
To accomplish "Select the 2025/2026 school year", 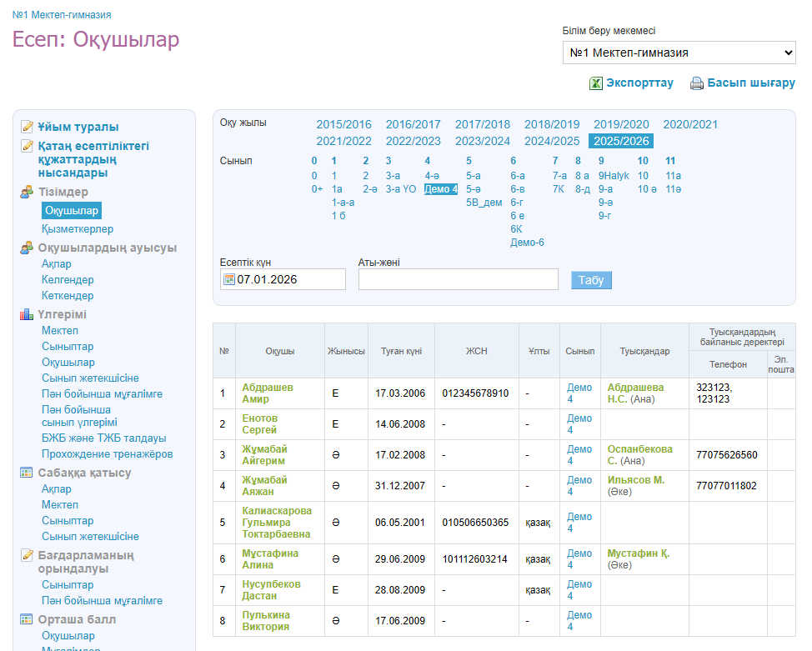I will (x=621, y=141).
